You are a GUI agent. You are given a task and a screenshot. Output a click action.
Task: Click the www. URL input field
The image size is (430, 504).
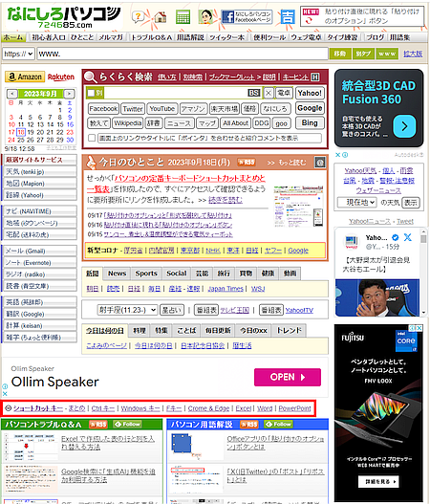click(183, 54)
